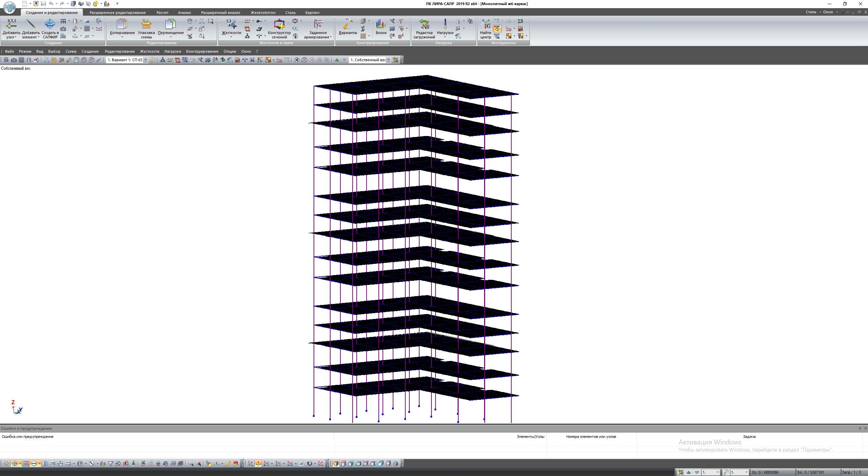The image size is (868, 476).
Task: Toggle the highlighted local axes display button
Action: pyautogui.click(x=258, y=463)
